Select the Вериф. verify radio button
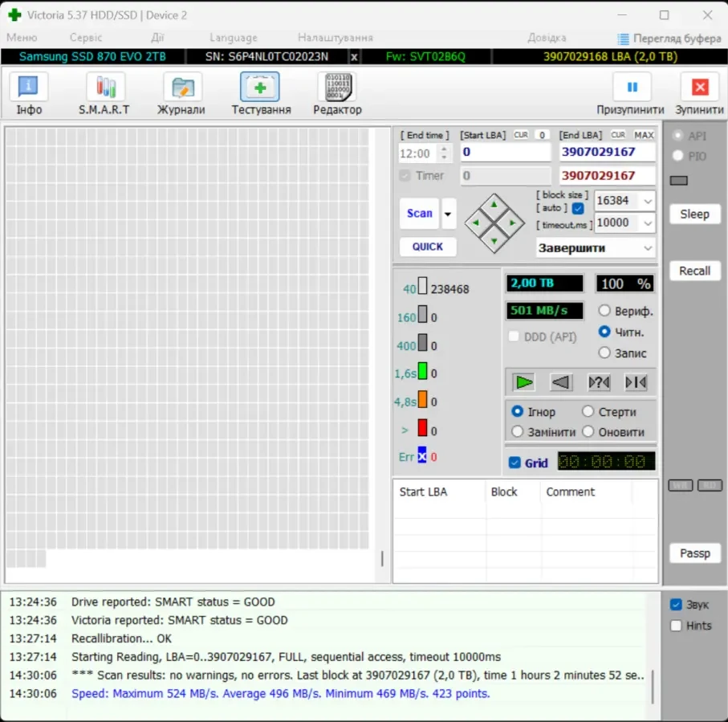 pos(604,310)
